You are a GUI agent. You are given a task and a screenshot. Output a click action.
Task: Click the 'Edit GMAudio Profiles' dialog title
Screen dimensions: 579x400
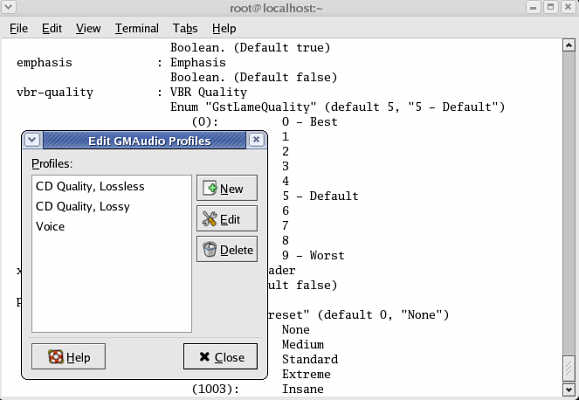pos(149,141)
